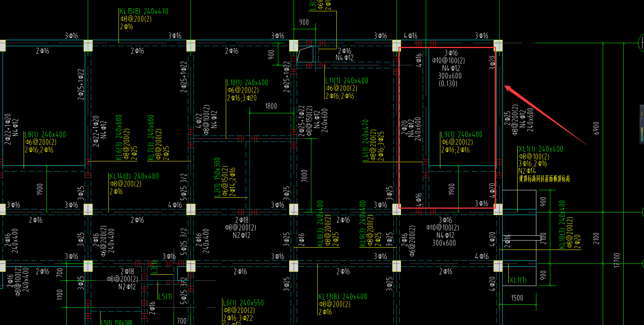Select the vertical 3800 dimension text
This screenshot has width=644, height=325.
coord(304,176)
